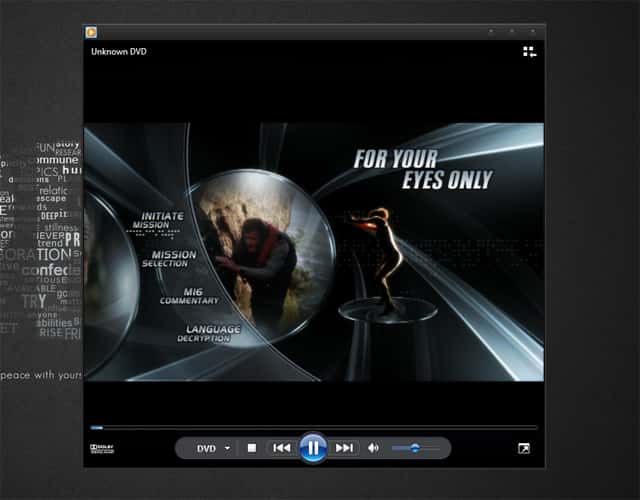Screen dimensions: 640x500
Task: Expand the DVD dropdown arrow
Action: pyautogui.click(x=227, y=448)
